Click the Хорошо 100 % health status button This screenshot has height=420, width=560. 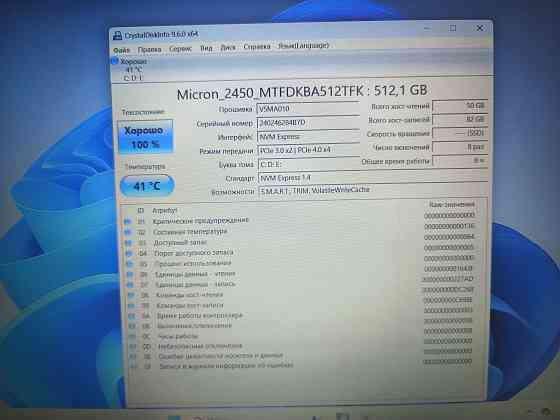point(145,137)
